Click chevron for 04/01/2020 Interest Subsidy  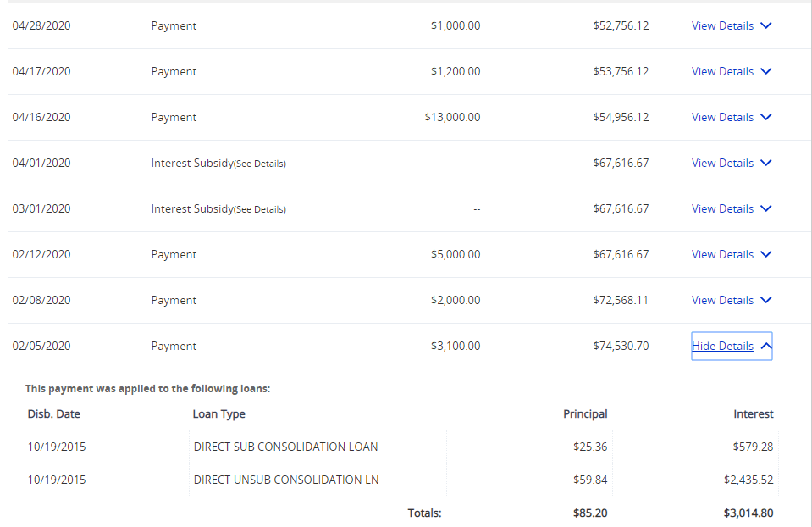pos(766,164)
